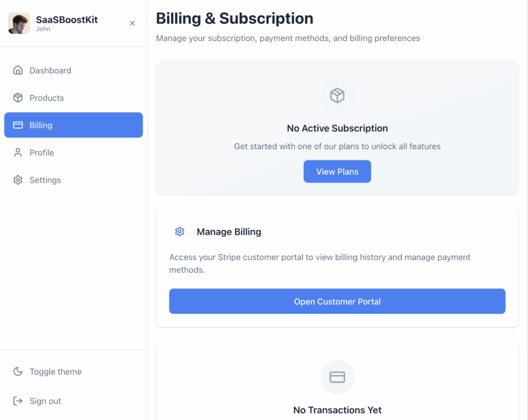
Task: Click John's profile avatar thumbnail
Action: [19, 23]
